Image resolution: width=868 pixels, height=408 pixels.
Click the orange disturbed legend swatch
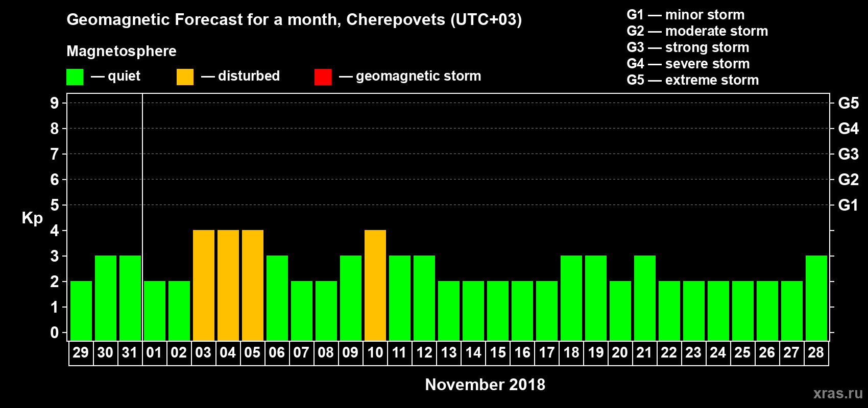point(185,77)
